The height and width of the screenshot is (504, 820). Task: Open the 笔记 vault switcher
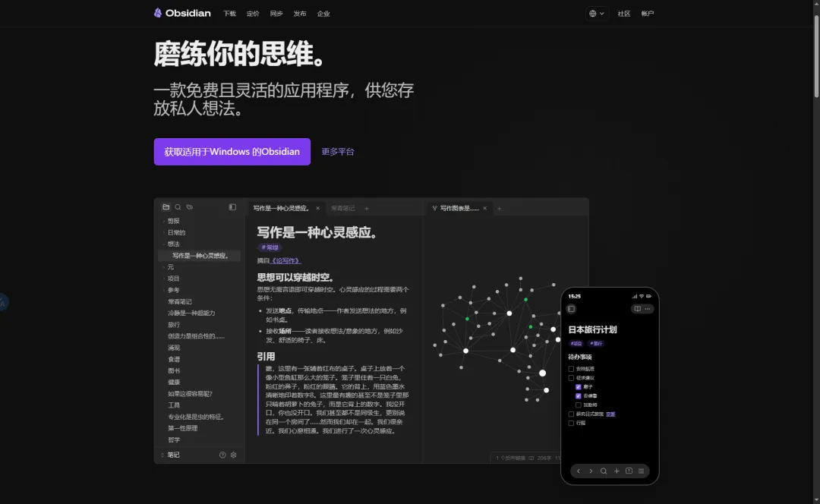(x=171, y=455)
